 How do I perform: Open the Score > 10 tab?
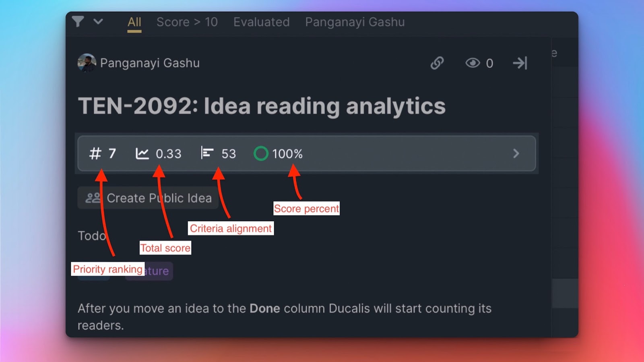(x=187, y=22)
